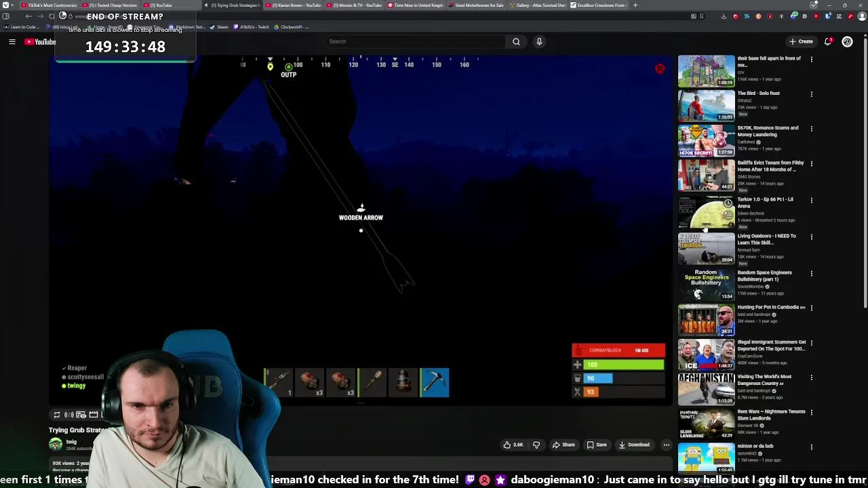
Task: Open options for Illegal Immigrant Scammers video
Action: (811, 344)
